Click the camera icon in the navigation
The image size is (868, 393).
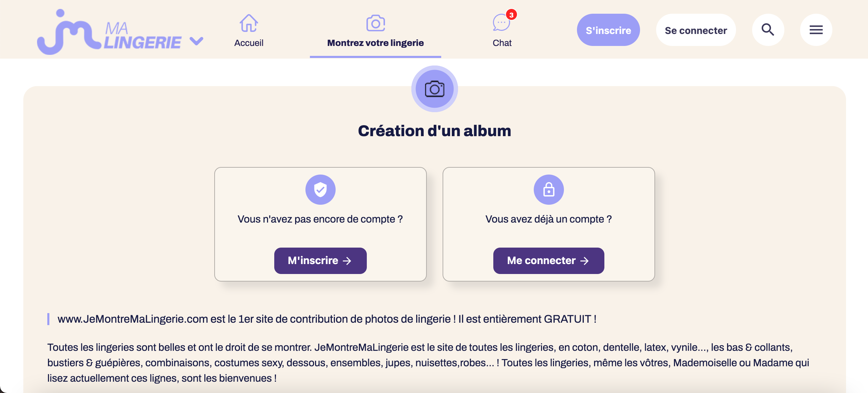pos(375,23)
